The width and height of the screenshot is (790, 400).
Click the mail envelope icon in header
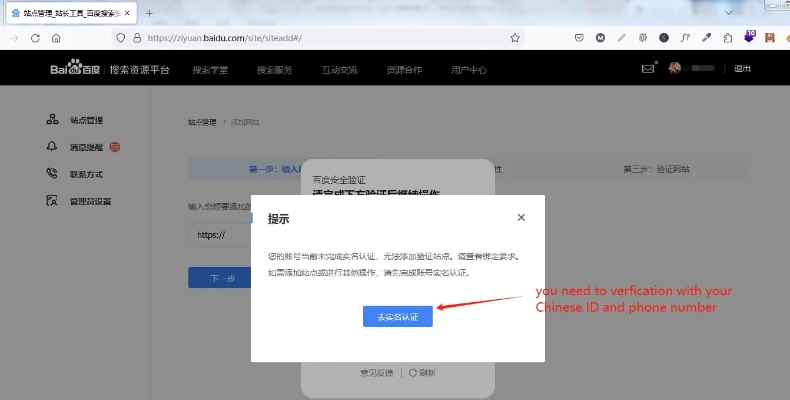[x=647, y=69]
